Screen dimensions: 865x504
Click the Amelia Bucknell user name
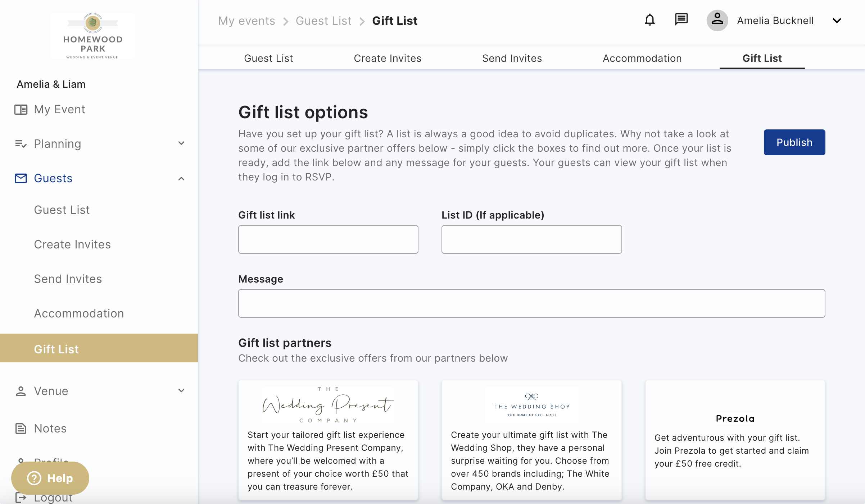coord(775,21)
